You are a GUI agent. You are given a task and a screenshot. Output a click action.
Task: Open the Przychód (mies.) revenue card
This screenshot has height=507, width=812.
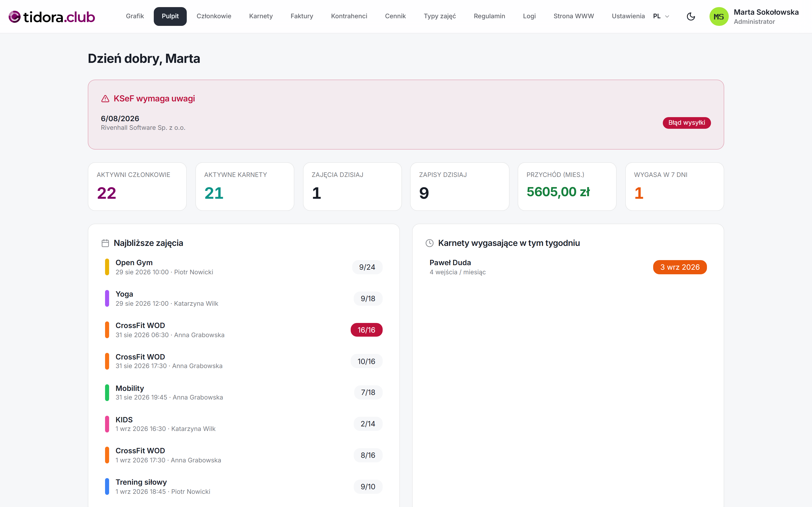pyautogui.click(x=567, y=187)
